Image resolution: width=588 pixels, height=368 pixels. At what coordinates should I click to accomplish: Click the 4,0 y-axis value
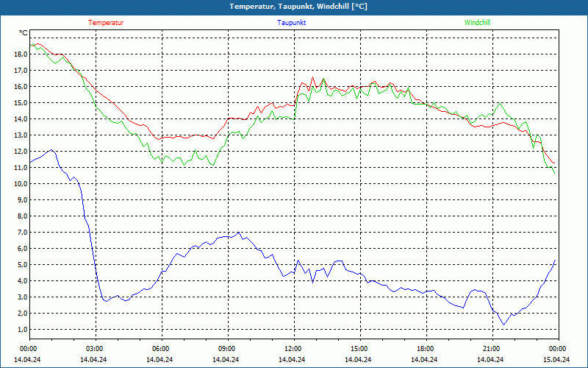pos(22,281)
